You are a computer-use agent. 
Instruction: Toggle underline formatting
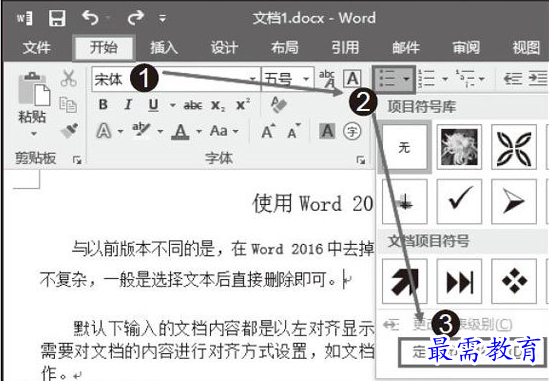click(x=153, y=105)
